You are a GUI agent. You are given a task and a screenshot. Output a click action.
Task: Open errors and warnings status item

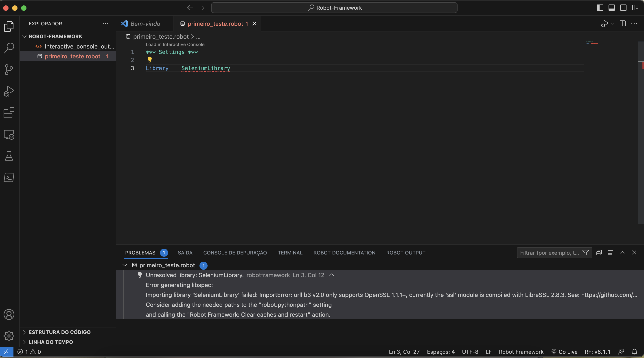(29, 352)
